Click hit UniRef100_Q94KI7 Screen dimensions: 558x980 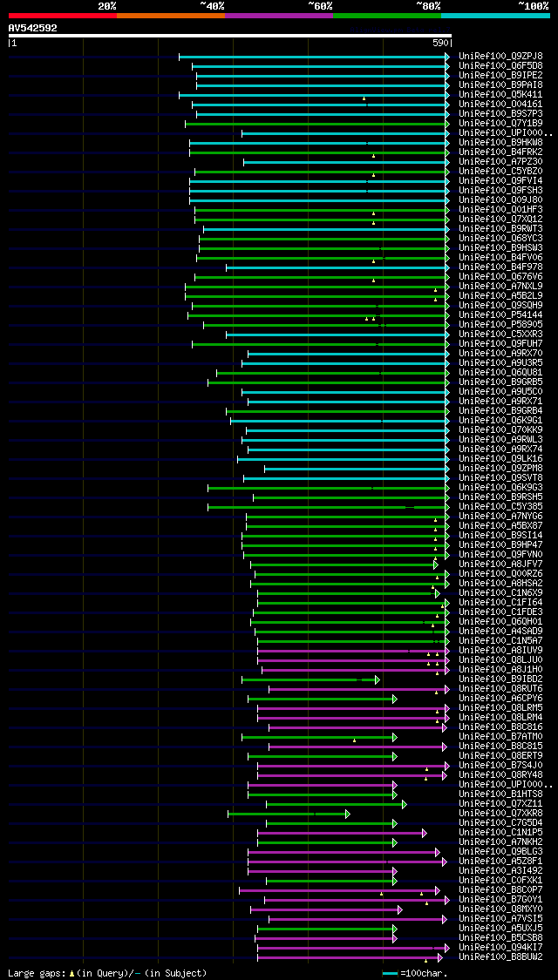(500, 948)
